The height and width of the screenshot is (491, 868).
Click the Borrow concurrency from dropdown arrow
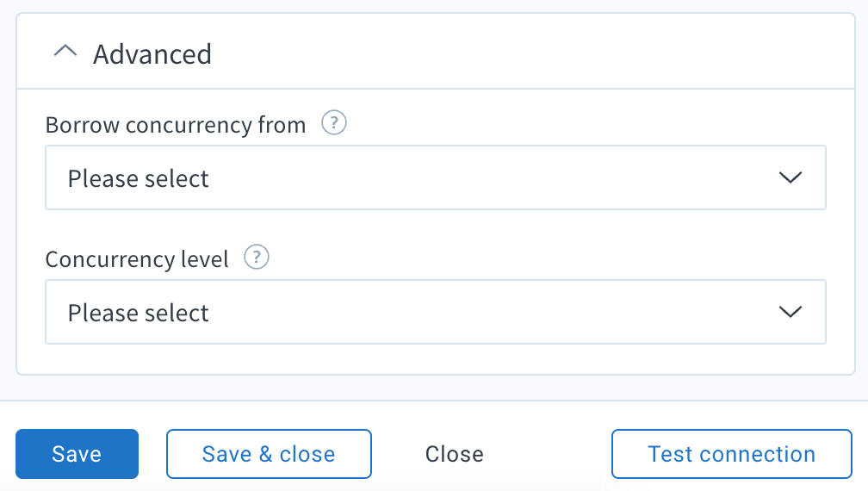pos(790,177)
